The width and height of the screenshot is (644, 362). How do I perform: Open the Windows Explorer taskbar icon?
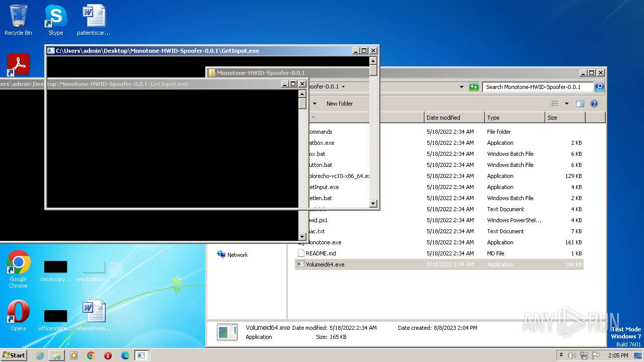(x=57, y=355)
